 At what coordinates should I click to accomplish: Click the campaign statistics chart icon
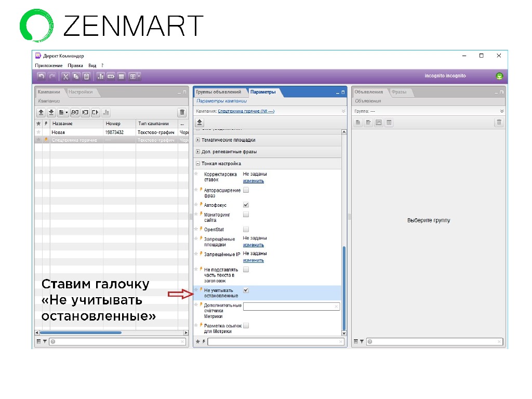[106, 112]
